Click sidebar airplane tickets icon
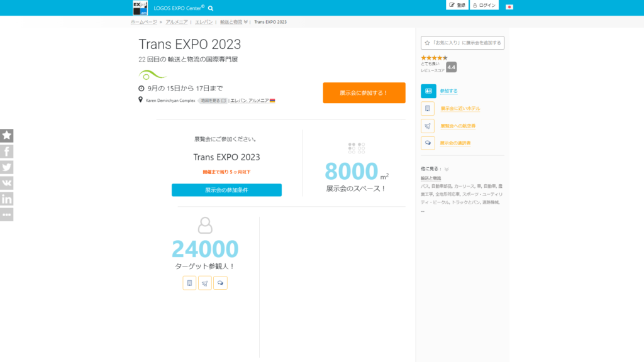644x362 pixels. (428, 126)
